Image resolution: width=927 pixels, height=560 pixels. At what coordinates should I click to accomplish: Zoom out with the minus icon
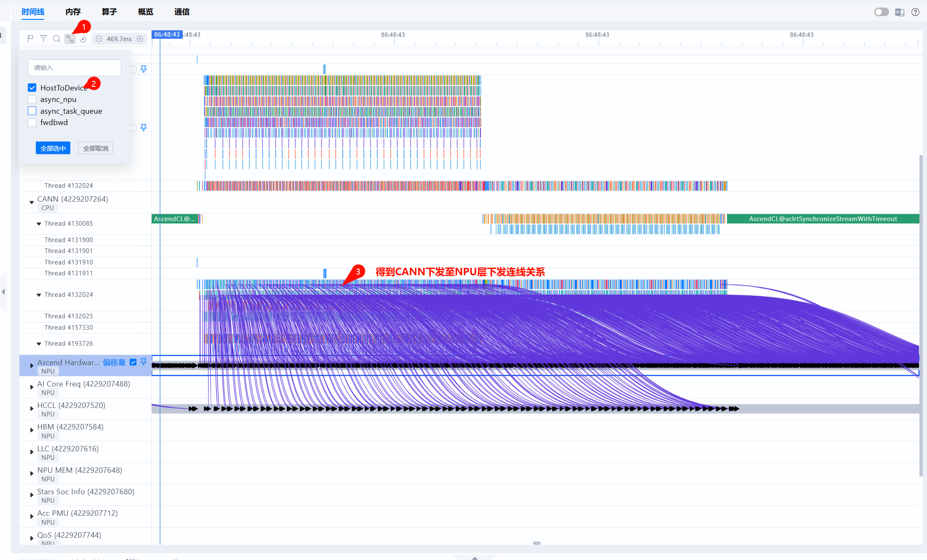[99, 39]
